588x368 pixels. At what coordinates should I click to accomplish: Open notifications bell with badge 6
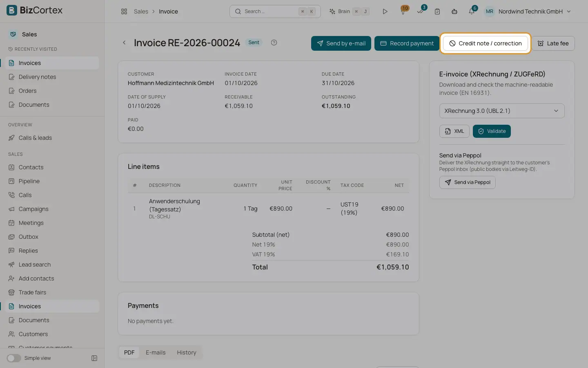tap(472, 11)
